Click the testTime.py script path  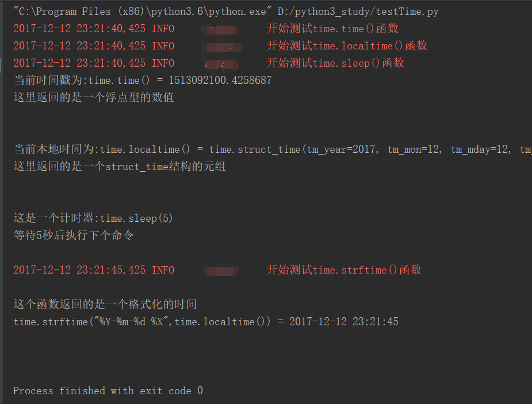(x=358, y=11)
